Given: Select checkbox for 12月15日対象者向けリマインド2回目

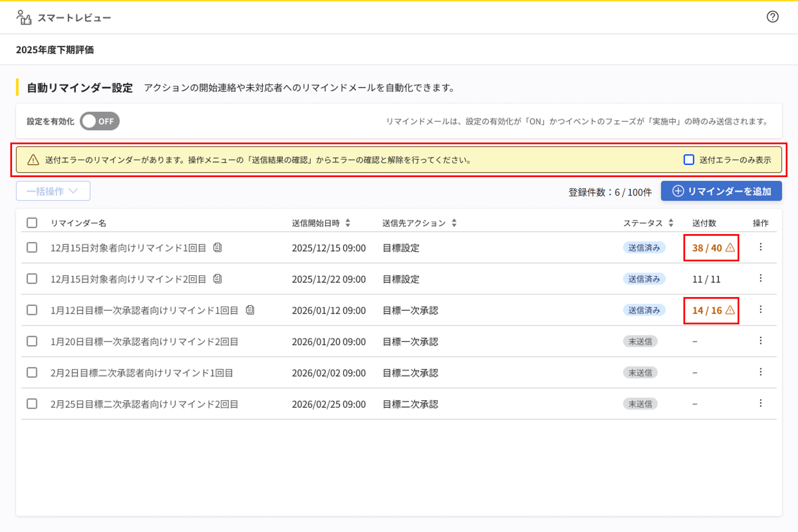Looking at the screenshot, I should [32, 279].
